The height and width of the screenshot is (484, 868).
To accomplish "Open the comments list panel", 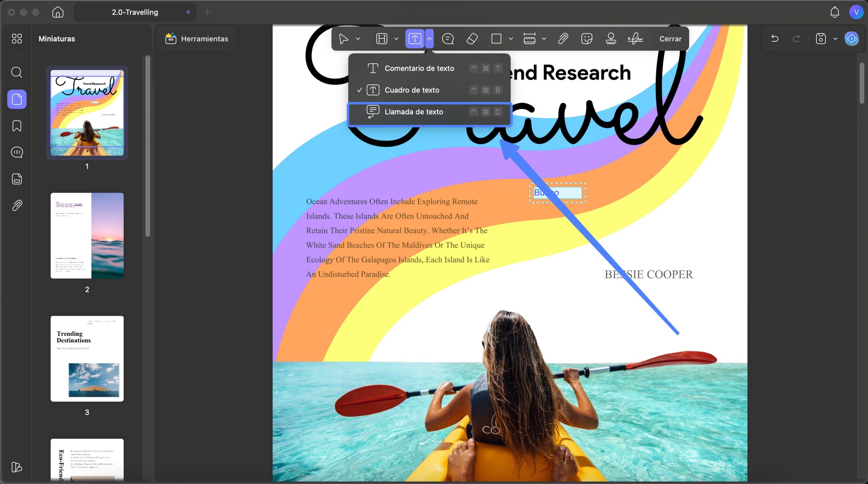I will [x=17, y=152].
